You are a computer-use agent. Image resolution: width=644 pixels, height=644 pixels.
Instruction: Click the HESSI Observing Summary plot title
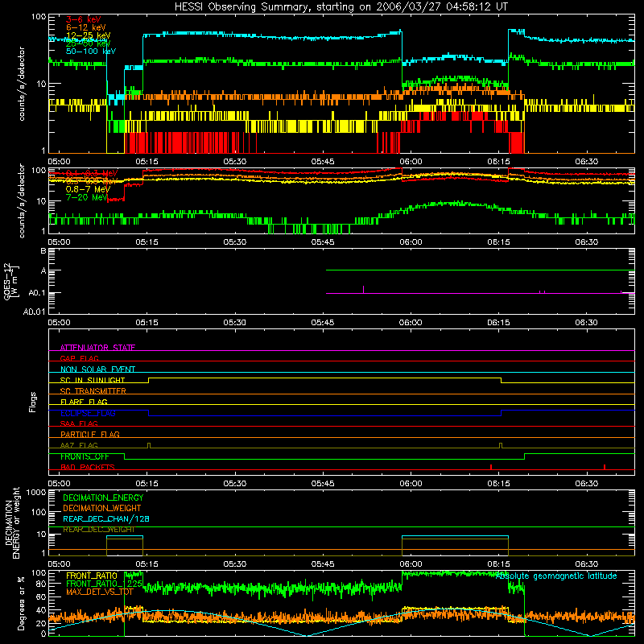[341, 7]
